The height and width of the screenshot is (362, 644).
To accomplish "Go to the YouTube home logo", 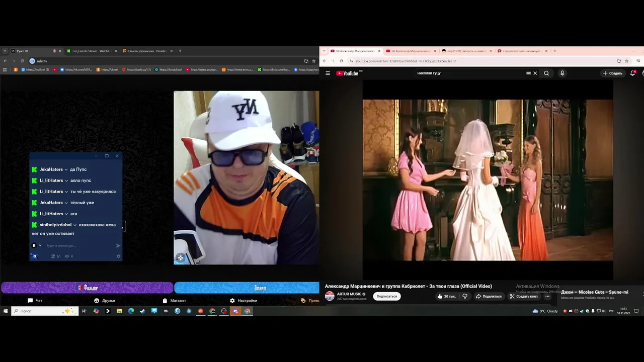I will coord(347,73).
